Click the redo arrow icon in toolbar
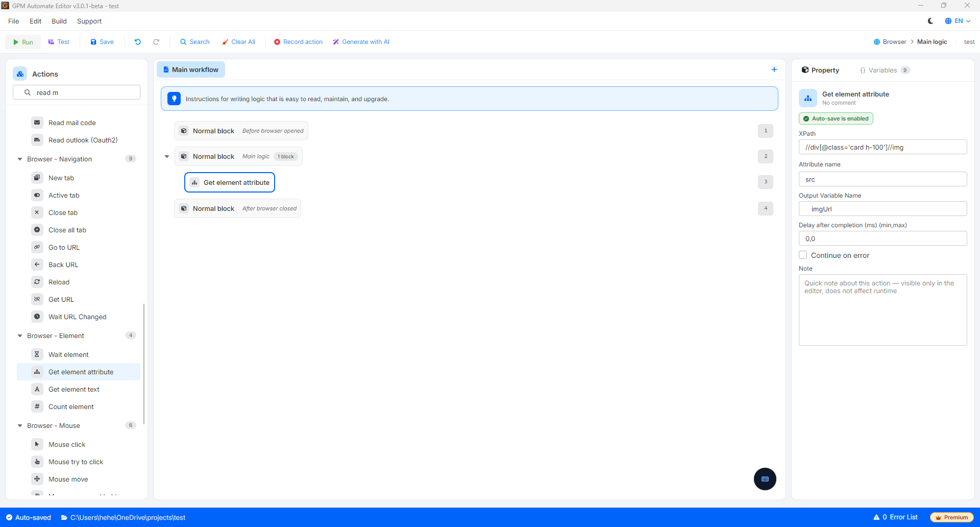Viewport: 980px width, 527px height. 156,42
